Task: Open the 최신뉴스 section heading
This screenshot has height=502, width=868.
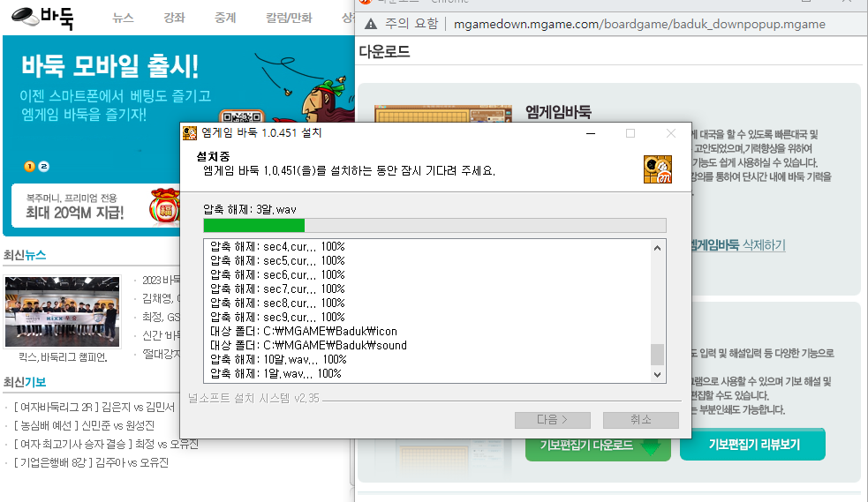Action: tap(25, 255)
